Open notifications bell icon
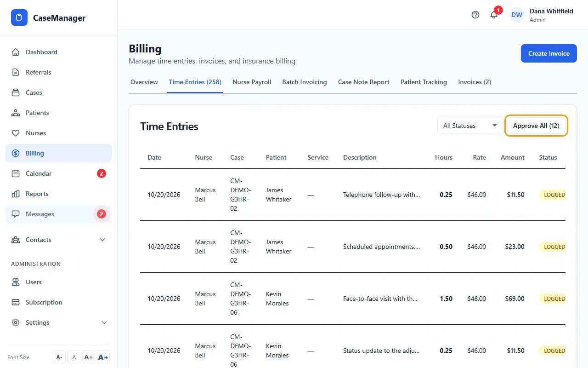The height and width of the screenshot is (368, 588). coord(494,15)
